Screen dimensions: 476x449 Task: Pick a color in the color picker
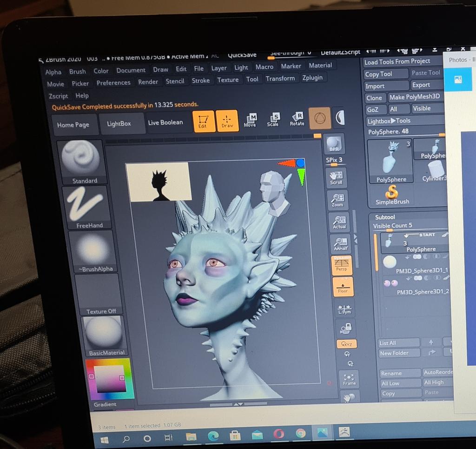(x=109, y=379)
